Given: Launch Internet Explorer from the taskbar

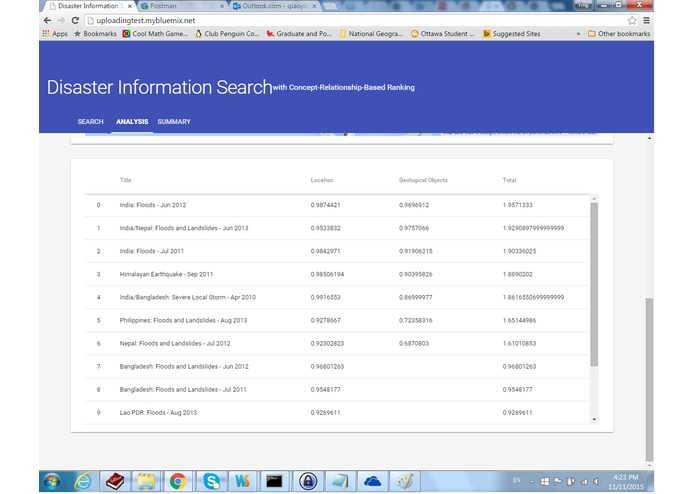Looking at the screenshot, I should click(83, 481).
